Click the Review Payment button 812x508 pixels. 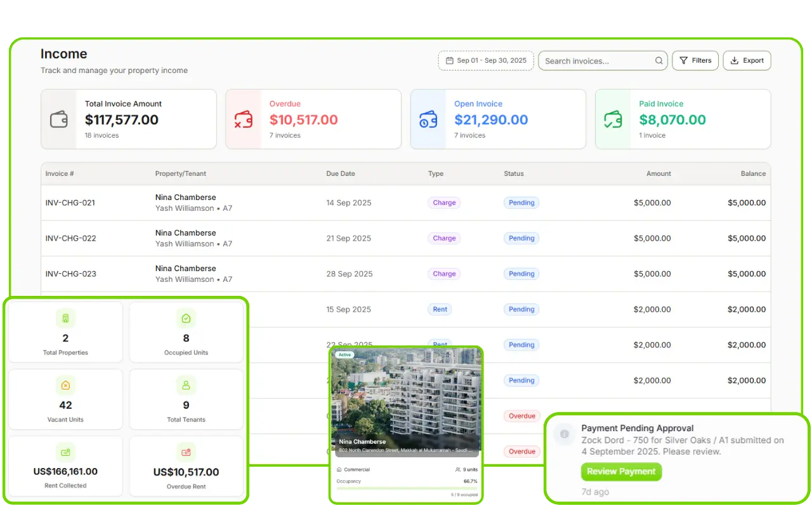(x=621, y=472)
